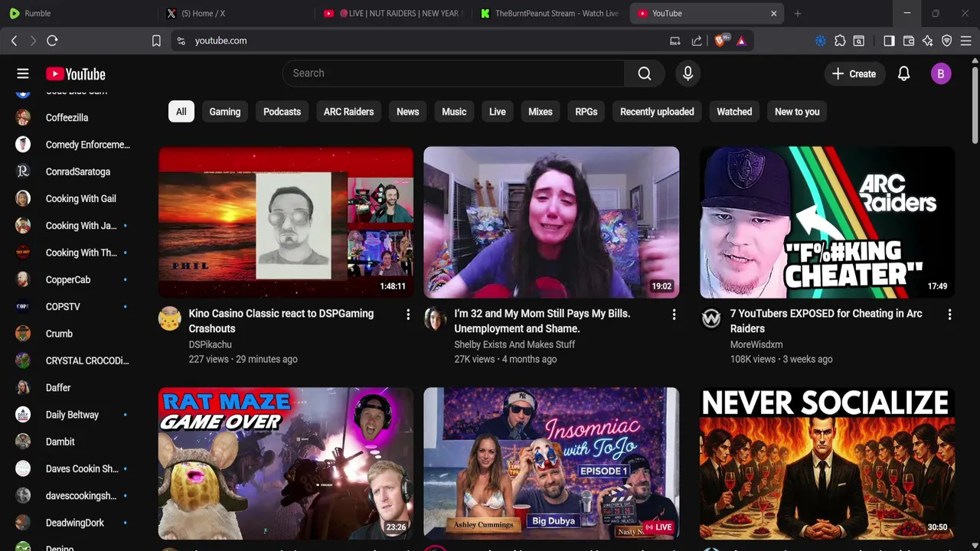Image resolution: width=980 pixels, height=551 pixels.
Task: Open Brave Rewards triangle icon
Action: point(741,41)
